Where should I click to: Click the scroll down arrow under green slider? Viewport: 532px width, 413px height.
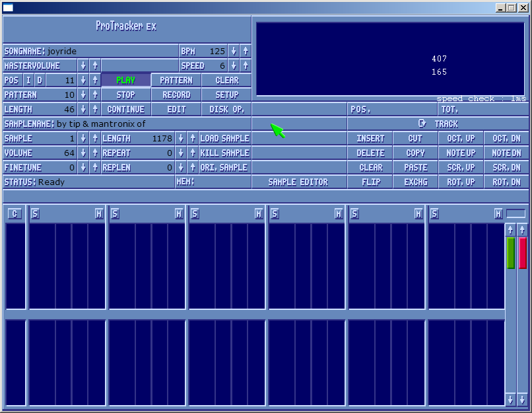pos(510,399)
